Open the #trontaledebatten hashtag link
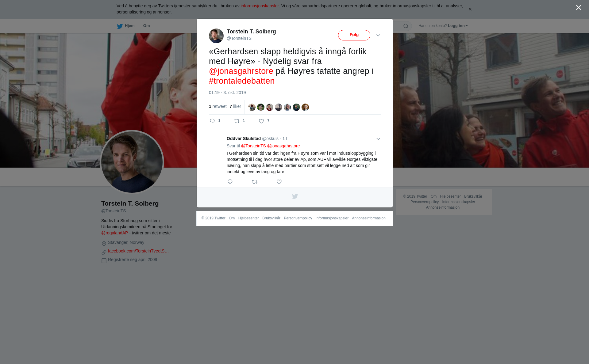589x364 pixels. [x=242, y=81]
